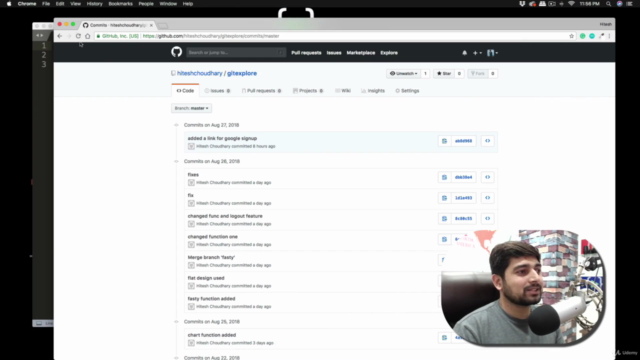Click the Chrome home icon
This screenshot has height=360, width=640.
(x=87, y=36)
